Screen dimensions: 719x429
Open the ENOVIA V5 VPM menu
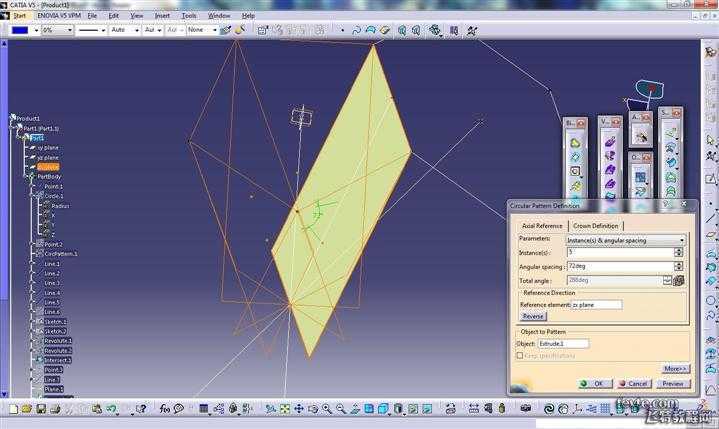pos(59,16)
